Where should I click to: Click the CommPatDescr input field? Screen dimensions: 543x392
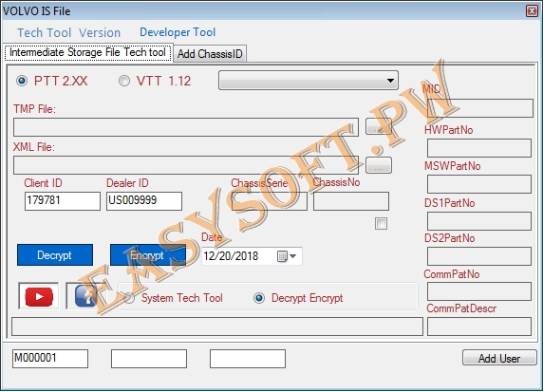(479, 327)
